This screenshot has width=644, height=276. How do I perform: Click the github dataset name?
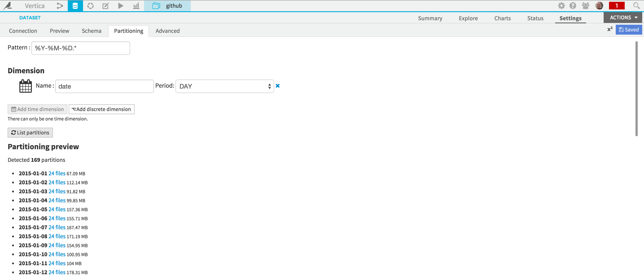coord(174,6)
